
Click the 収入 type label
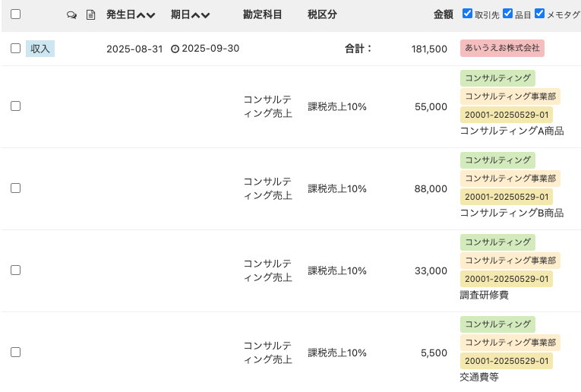(x=40, y=49)
